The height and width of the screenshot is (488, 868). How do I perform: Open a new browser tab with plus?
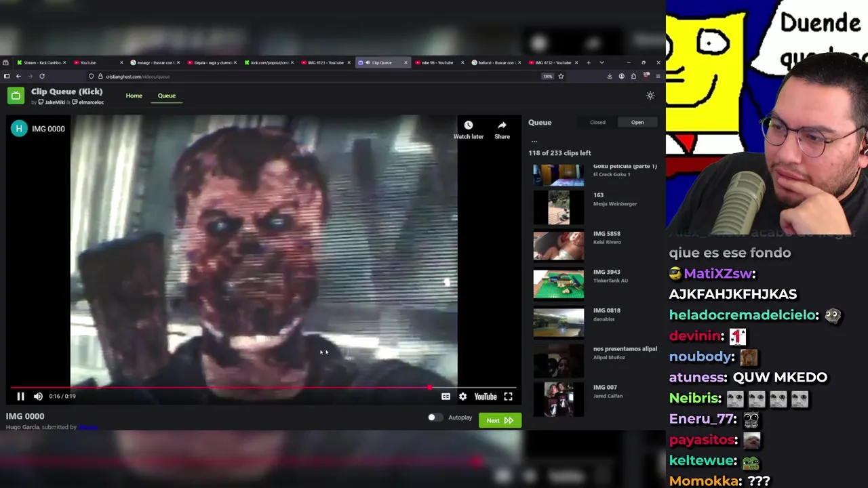[589, 63]
